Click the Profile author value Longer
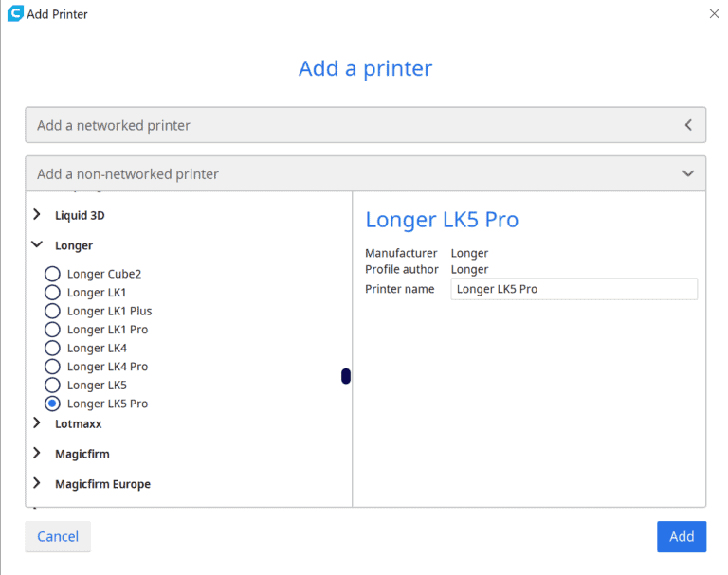Viewport: 728px width, 575px height. click(x=469, y=270)
